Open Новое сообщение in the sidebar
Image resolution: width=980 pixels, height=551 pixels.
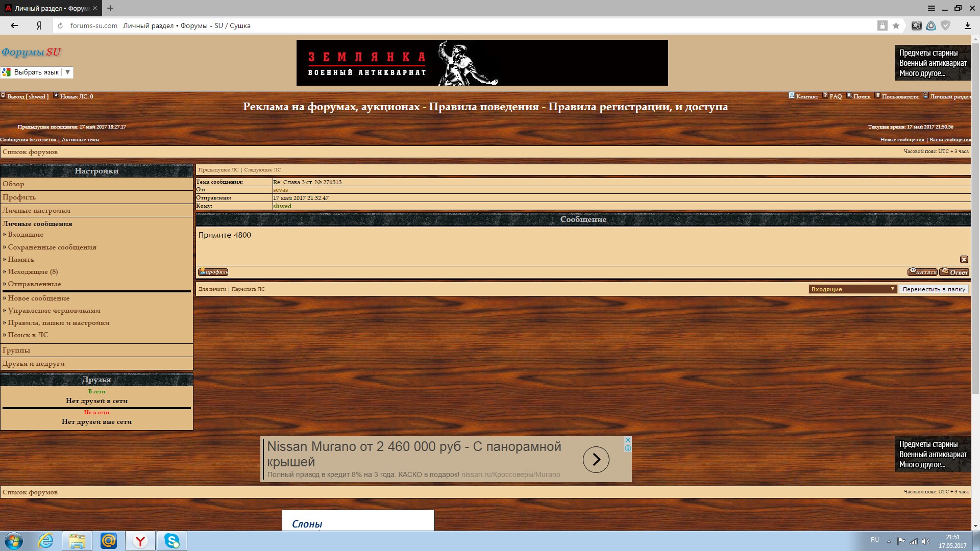coord(38,298)
